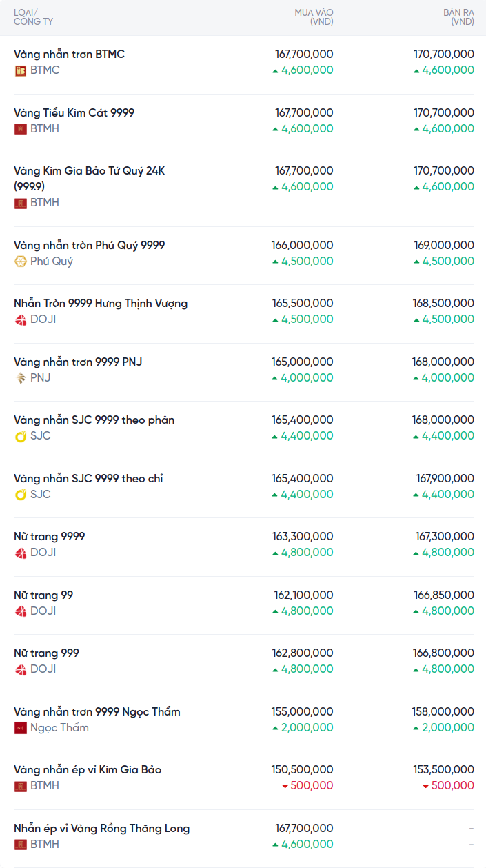This screenshot has height=868, width=486.
Task: Click SJC logo under 'theo chỉ' row
Action: 21,495
